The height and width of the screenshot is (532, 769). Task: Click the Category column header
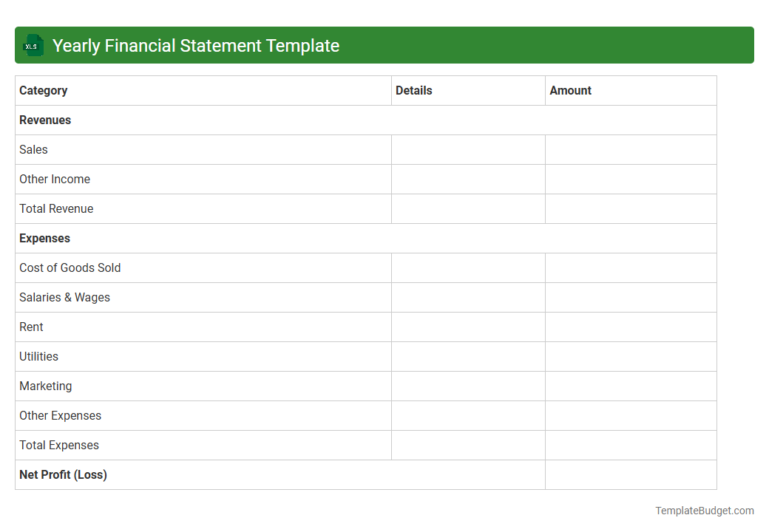[x=43, y=90]
